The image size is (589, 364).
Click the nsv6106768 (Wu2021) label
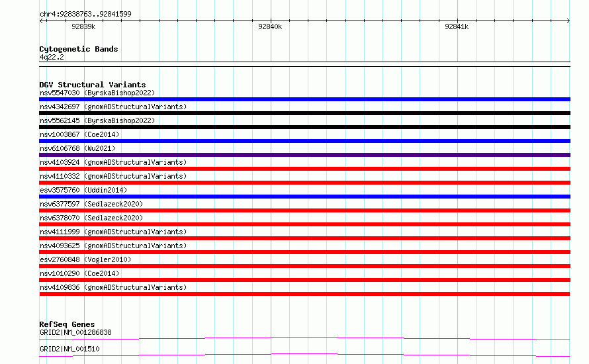click(77, 148)
